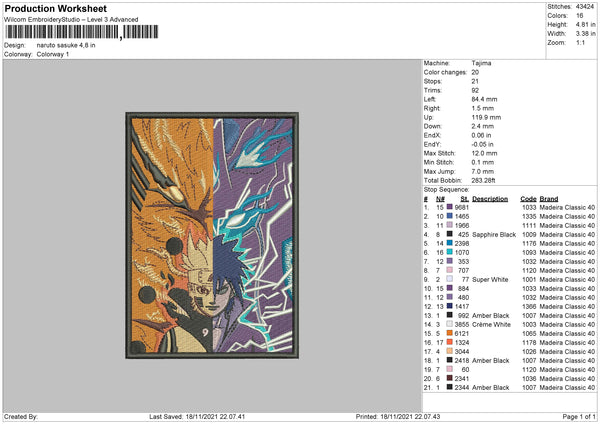This screenshot has width=600, height=424.
Task: Click the 'Description' column header
Action: click(x=490, y=199)
